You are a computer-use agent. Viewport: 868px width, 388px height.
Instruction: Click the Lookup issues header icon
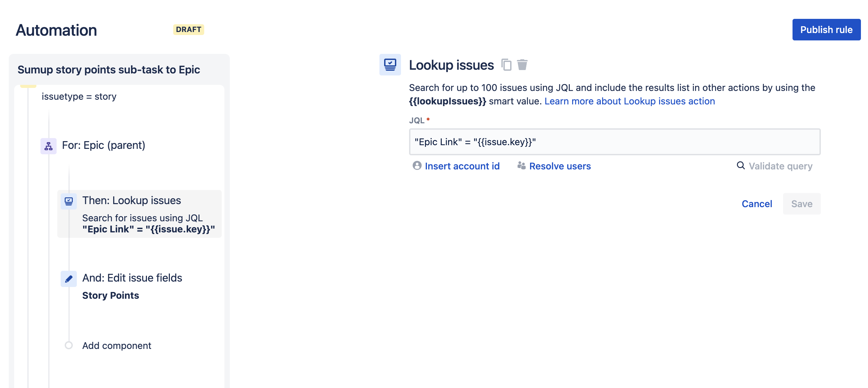click(x=390, y=65)
